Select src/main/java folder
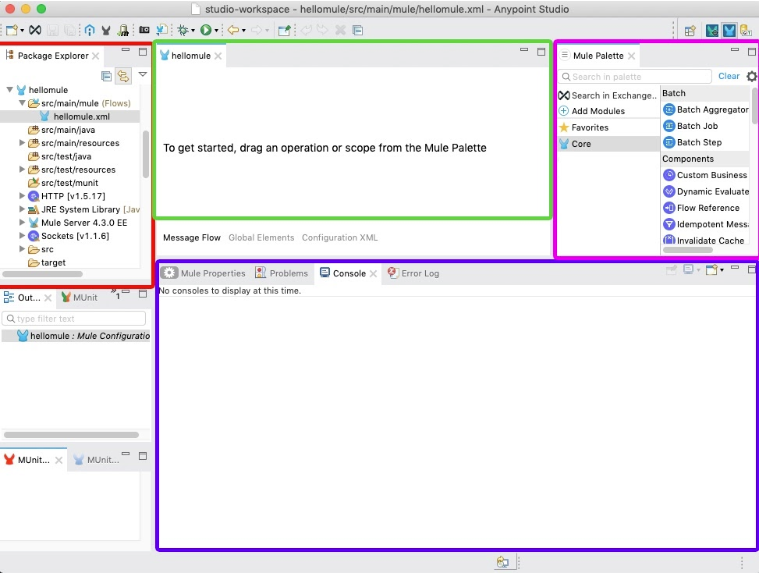Viewport: 763px width, 575px height. [x=62, y=130]
